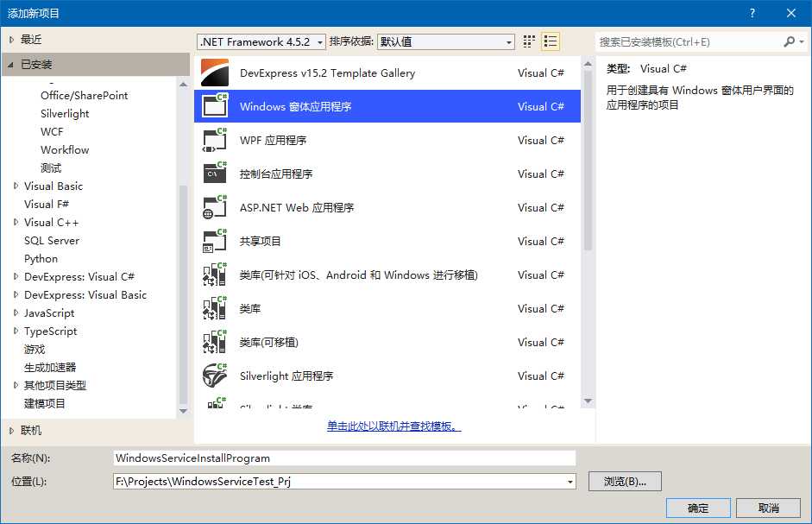Screen dimensions: 812x524
Task: Switch to small icons list view
Action: pyautogui.click(x=550, y=41)
